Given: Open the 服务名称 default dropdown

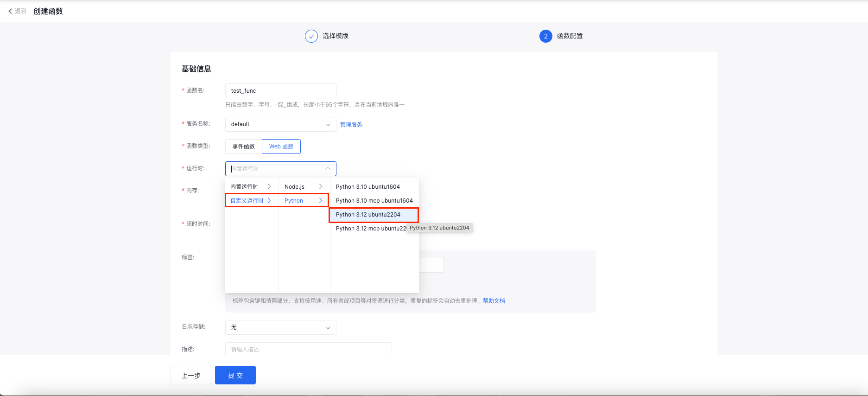Looking at the screenshot, I should click(x=280, y=124).
